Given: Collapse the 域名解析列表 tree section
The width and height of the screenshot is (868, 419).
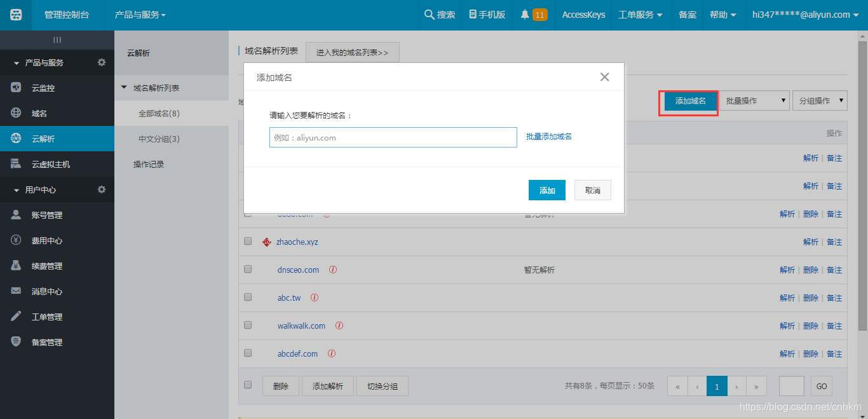Looking at the screenshot, I should click(125, 88).
